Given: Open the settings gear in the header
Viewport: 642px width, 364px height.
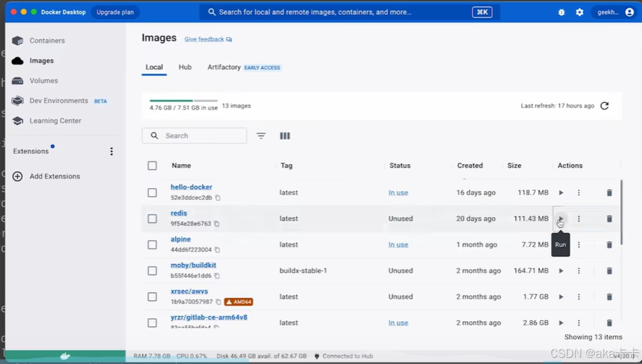Looking at the screenshot, I should pyautogui.click(x=579, y=12).
